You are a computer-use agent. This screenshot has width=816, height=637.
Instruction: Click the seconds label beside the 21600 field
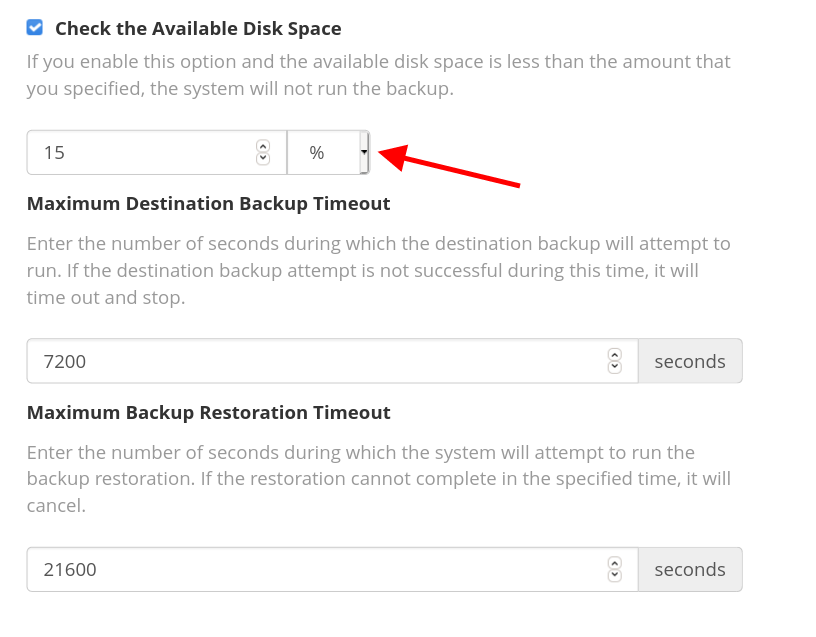690,569
